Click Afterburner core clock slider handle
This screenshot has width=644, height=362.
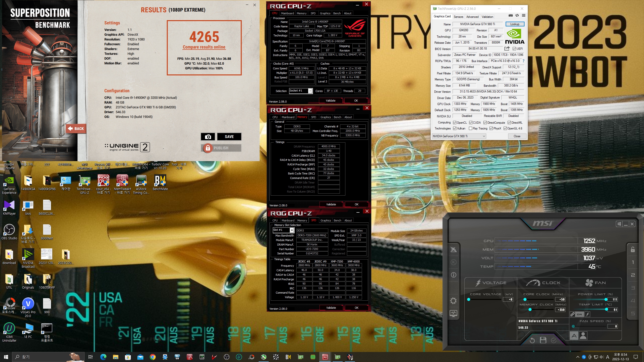[x=525, y=299]
